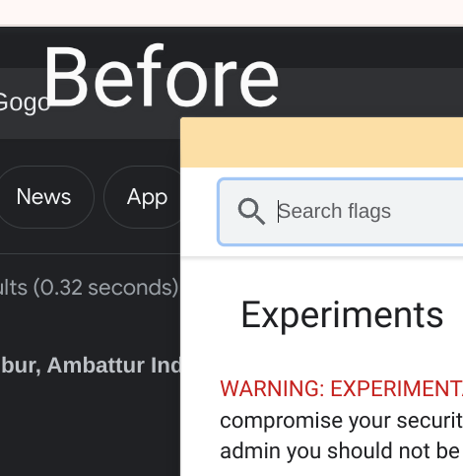463x476 pixels.
Task: Focus the Search flags input field
Action: [x=340, y=212]
